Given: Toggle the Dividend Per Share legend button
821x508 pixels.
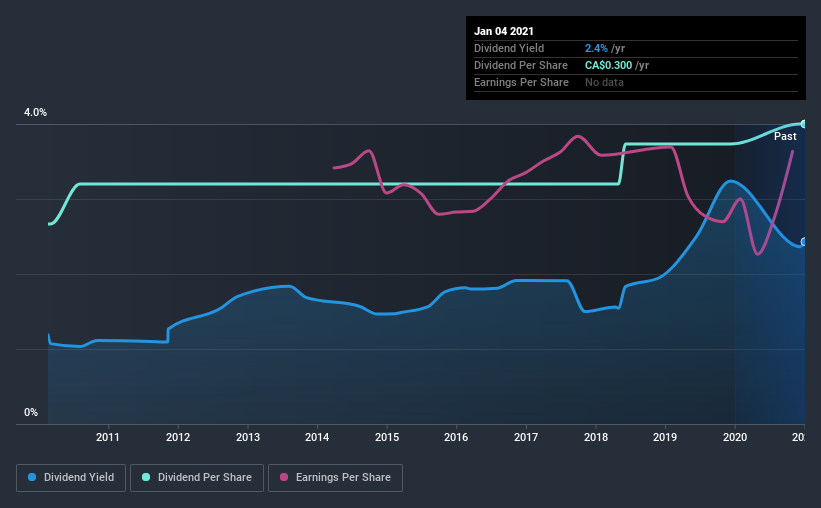Looking at the screenshot, I should click(x=197, y=478).
